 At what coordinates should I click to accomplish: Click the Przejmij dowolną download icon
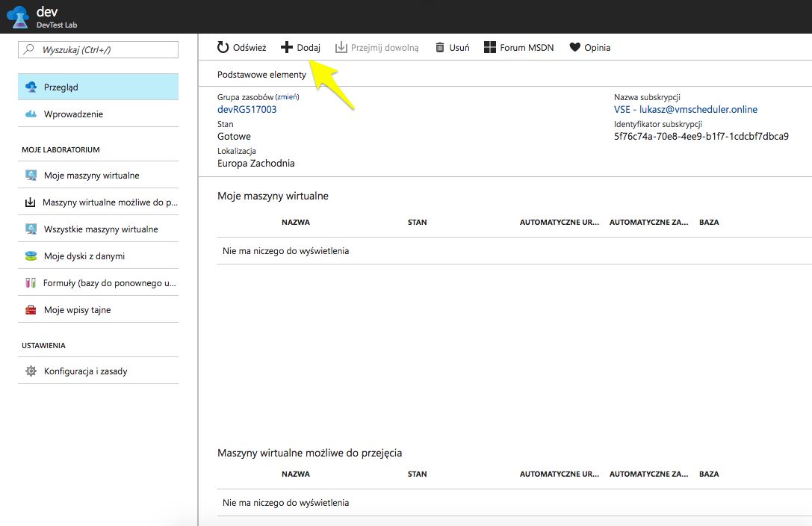point(341,47)
